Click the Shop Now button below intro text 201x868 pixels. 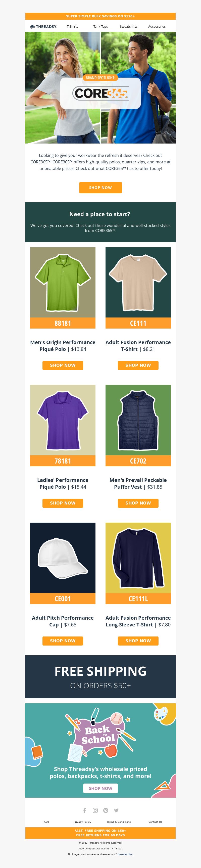(101, 188)
